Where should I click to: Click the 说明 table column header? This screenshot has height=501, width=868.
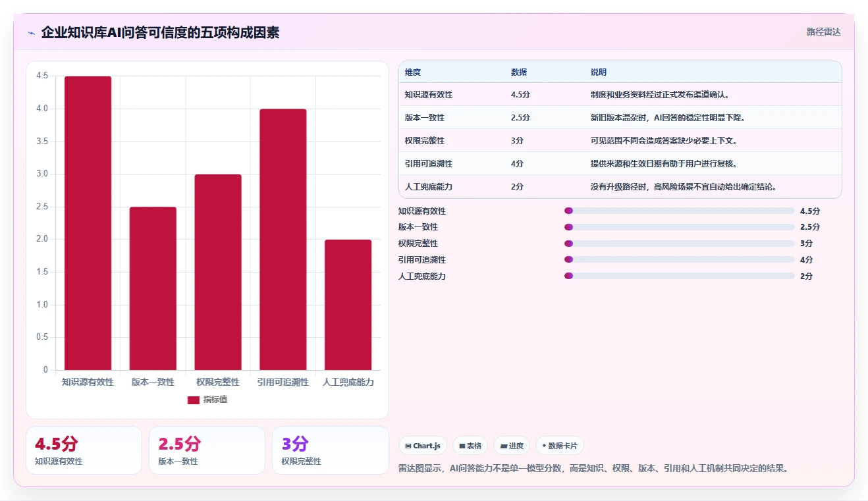599,72
